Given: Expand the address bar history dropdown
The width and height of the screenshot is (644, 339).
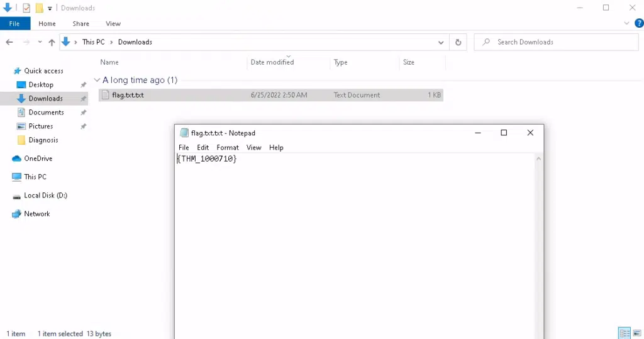Looking at the screenshot, I should 441,42.
